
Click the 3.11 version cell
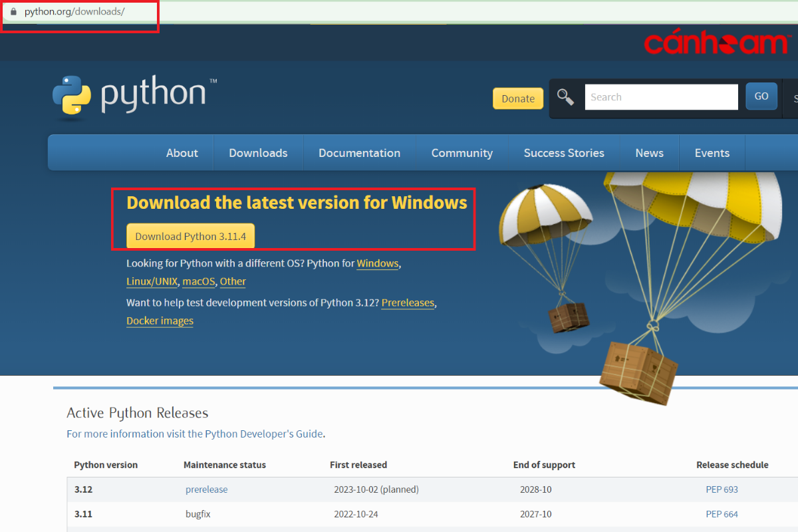click(x=82, y=514)
